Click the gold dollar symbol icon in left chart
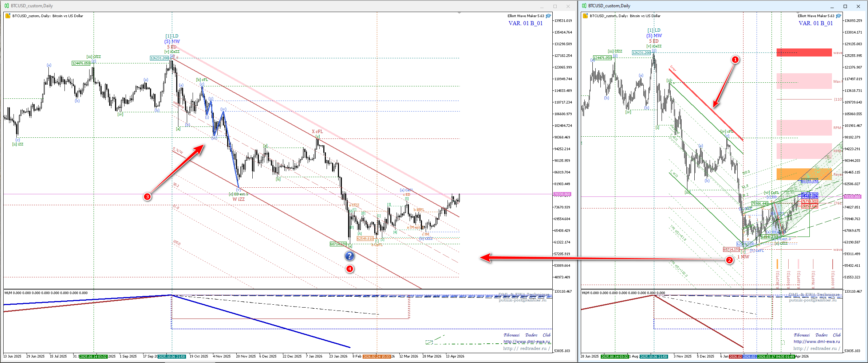 coord(8,16)
